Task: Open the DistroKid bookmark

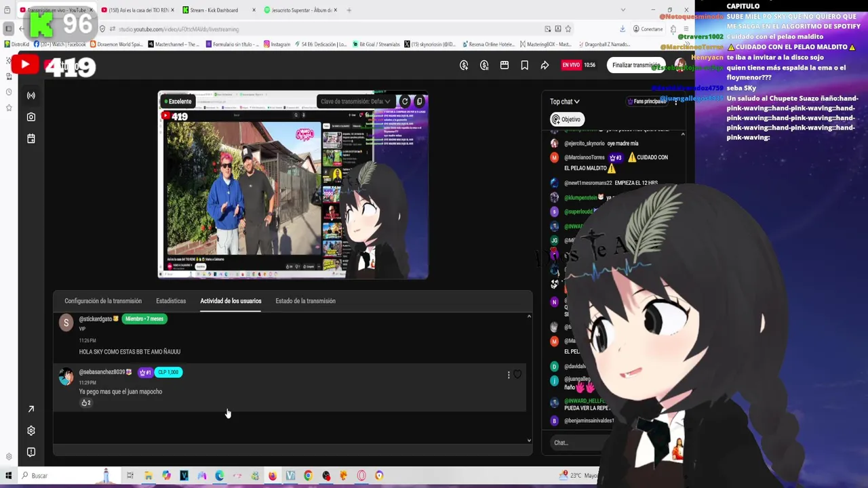Action: tap(16, 44)
